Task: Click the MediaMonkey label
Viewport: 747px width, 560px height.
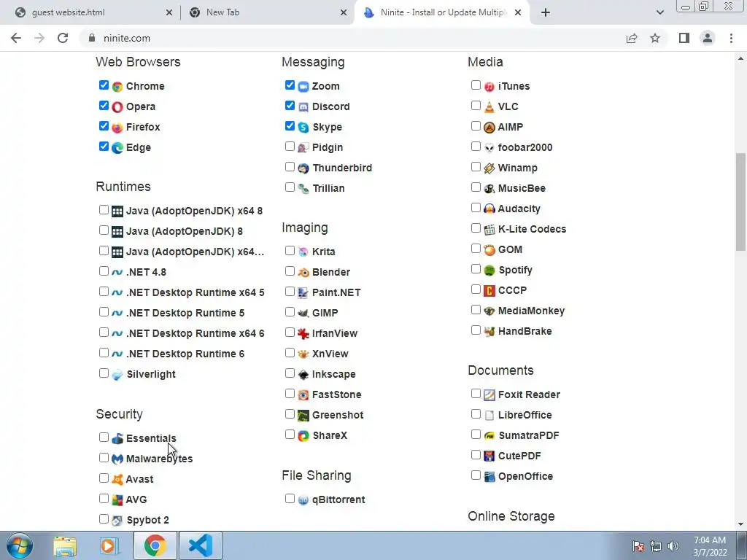Action: tap(531, 311)
